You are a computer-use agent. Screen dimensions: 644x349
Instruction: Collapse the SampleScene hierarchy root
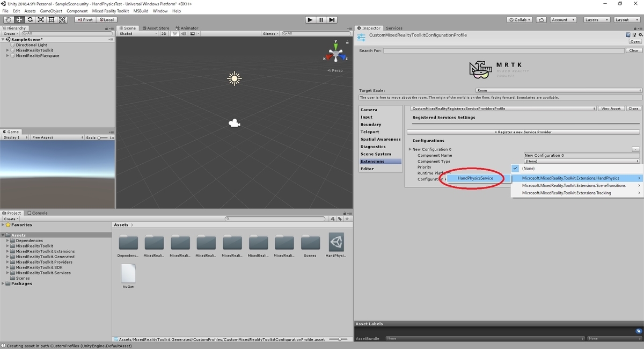(x=3, y=40)
